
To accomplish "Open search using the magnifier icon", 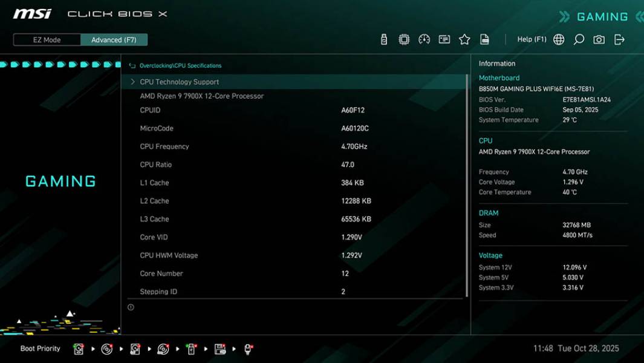I will (x=577, y=39).
